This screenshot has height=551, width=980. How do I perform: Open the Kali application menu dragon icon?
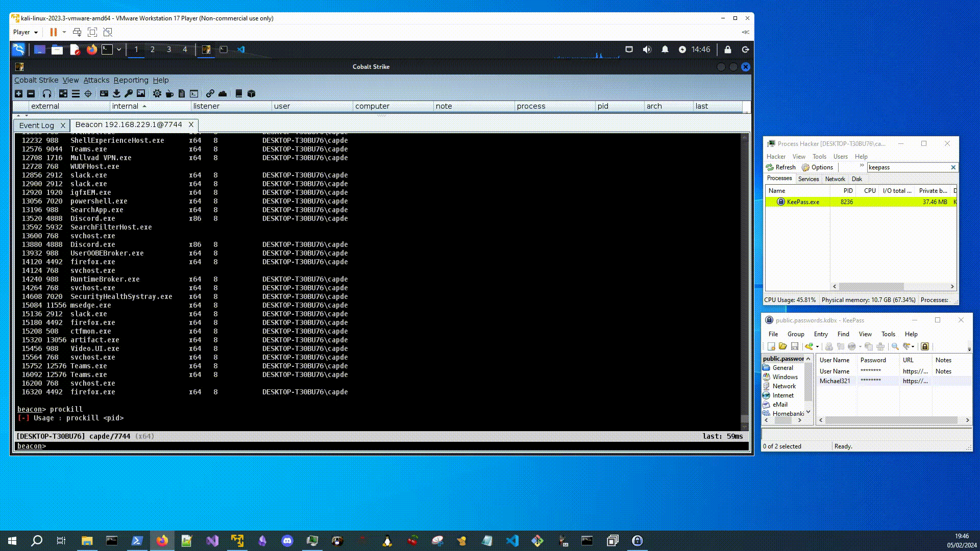point(18,49)
